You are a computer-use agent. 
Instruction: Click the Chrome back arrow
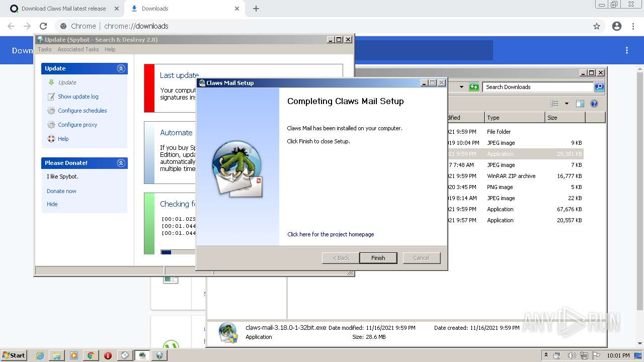pos(11,26)
